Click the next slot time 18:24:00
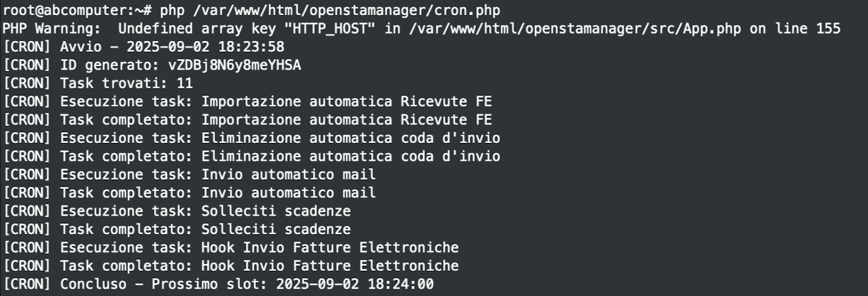 (401, 285)
